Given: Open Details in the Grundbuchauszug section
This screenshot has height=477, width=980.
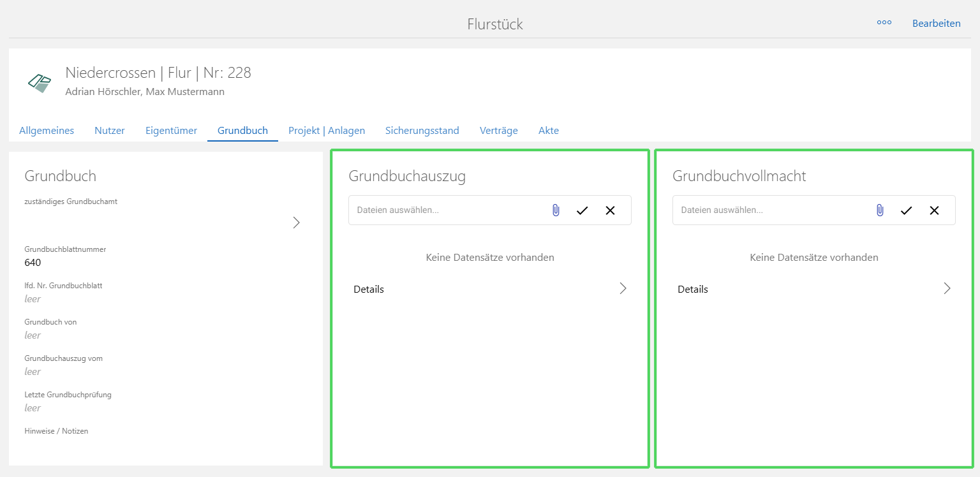Looking at the screenshot, I should click(369, 289).
